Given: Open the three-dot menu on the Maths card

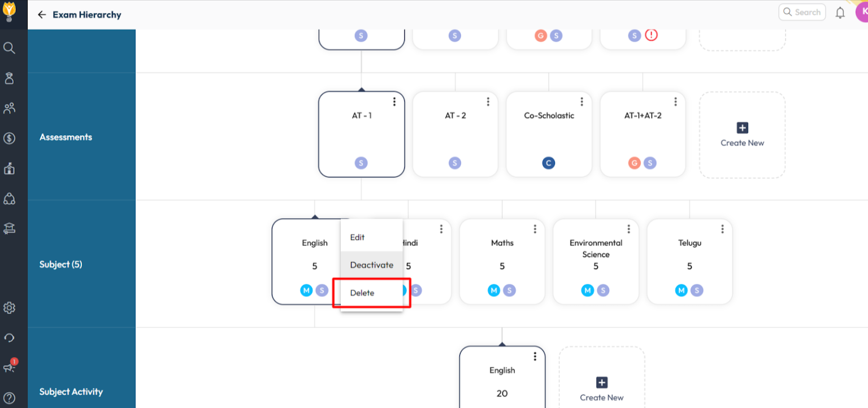Looking at the screenshot, I should tap(535, 229).
